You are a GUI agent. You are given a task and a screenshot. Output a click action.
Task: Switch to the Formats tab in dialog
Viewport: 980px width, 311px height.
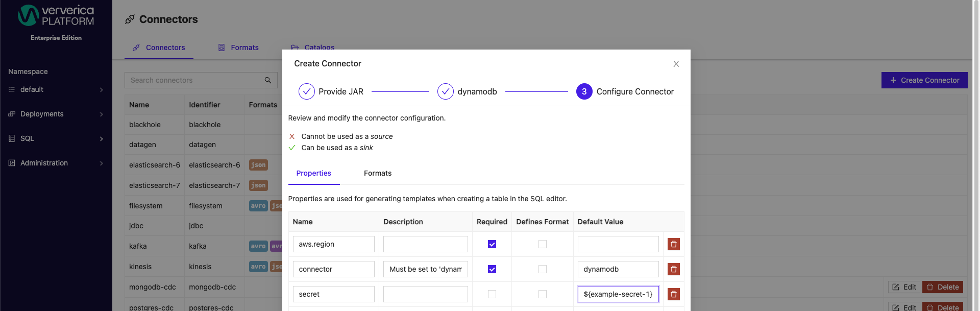tap(378, 173)
